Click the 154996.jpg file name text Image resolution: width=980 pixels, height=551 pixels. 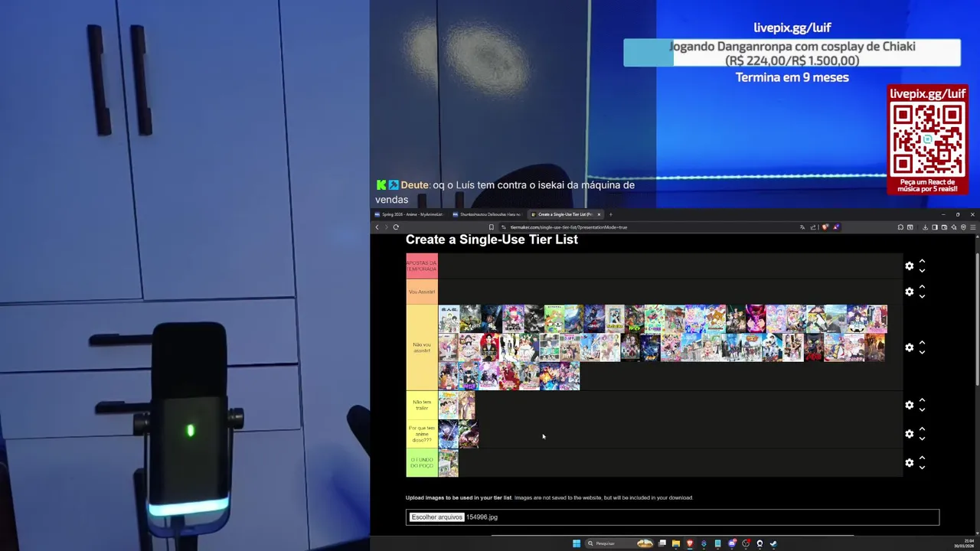[x=482, y=517]
